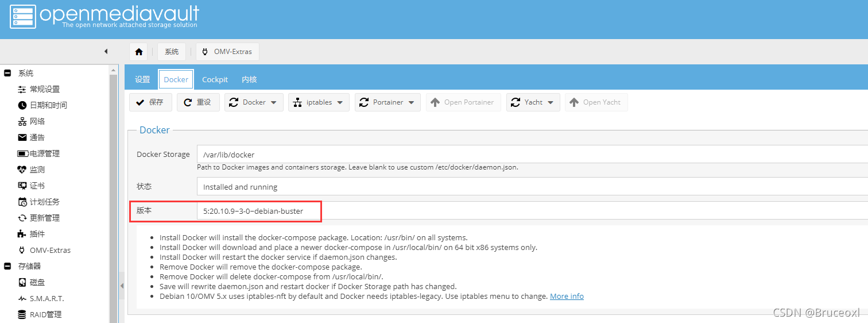The width and height of the screenshot is (868, 323).
Task: Click the OMV-Extras breadcrumb button
Action: (227, 52)
